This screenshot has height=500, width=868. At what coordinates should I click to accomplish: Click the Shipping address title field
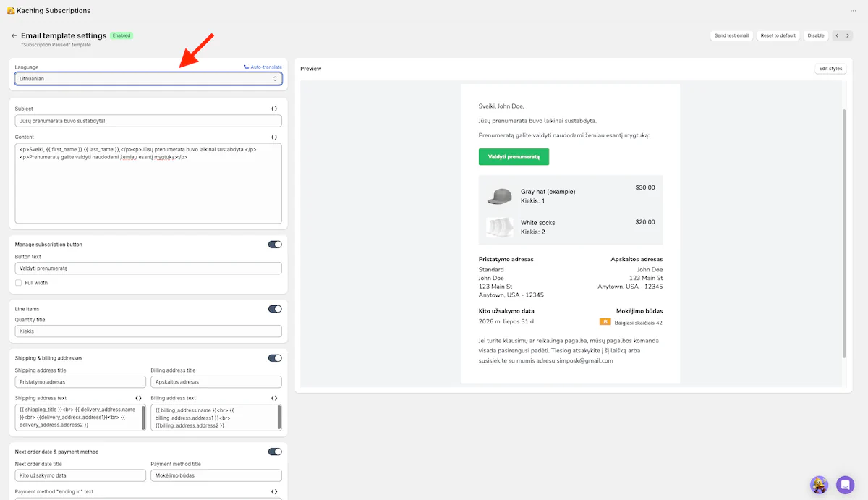coord(80,381)
